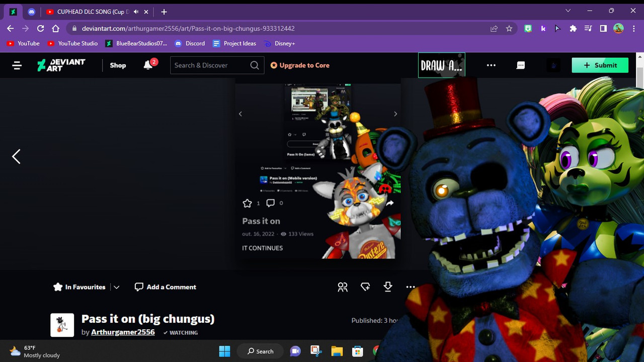Open the deviation more actions menu
The height and width of the screenshot is (362, 644).
(x=411, y=287)
